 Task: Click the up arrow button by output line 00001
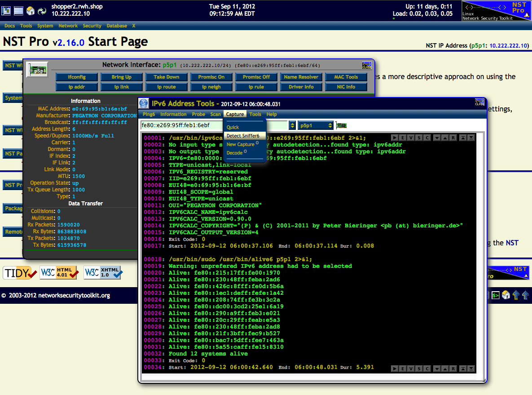tap(445, 138)
